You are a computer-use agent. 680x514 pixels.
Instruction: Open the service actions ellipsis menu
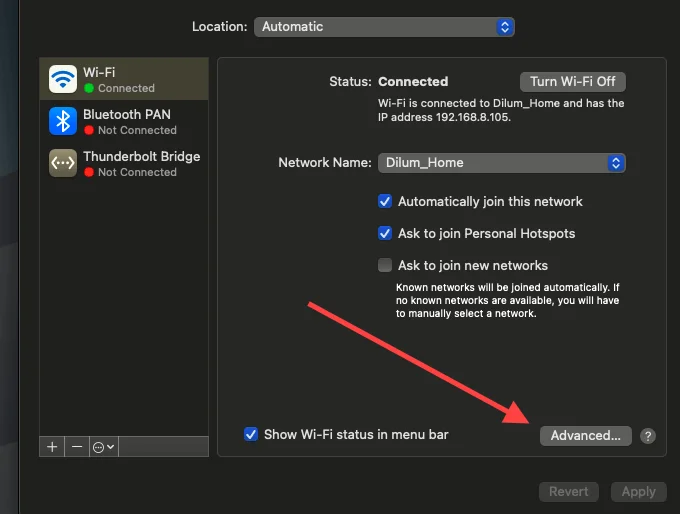click(x=104, y=447)
